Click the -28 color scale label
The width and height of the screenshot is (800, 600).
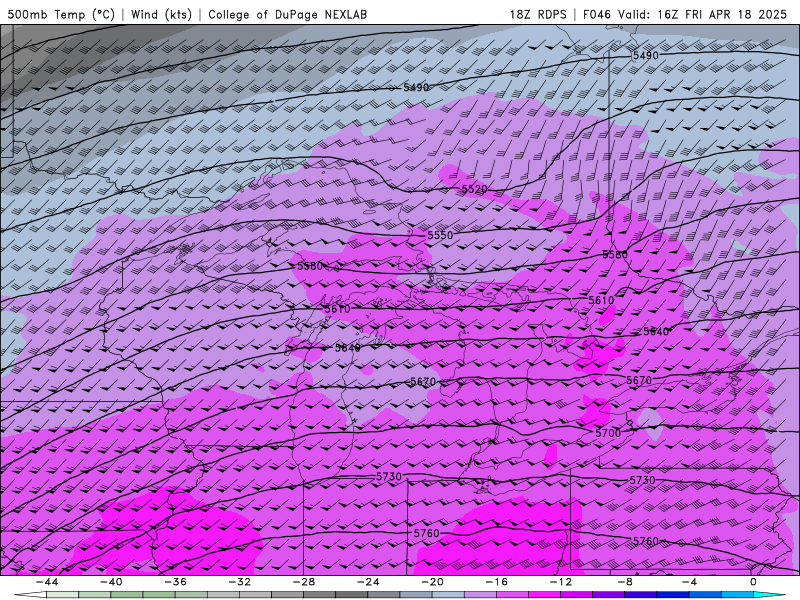pos(304,582)
